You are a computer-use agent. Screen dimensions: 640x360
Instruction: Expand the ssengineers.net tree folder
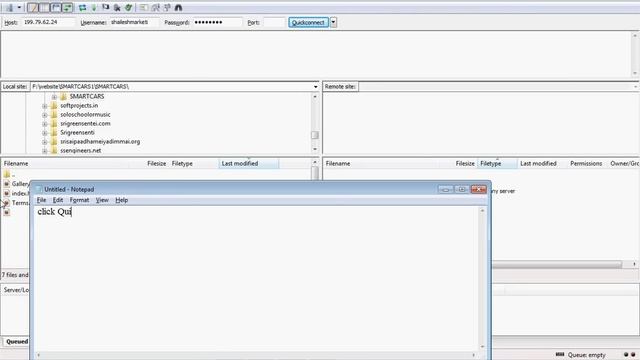click(44, 151)
